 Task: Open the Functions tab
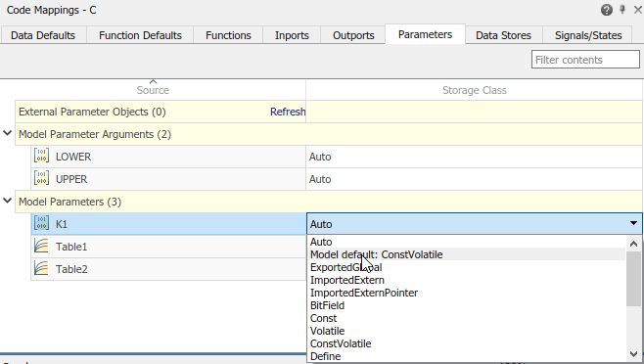point(228,35)
